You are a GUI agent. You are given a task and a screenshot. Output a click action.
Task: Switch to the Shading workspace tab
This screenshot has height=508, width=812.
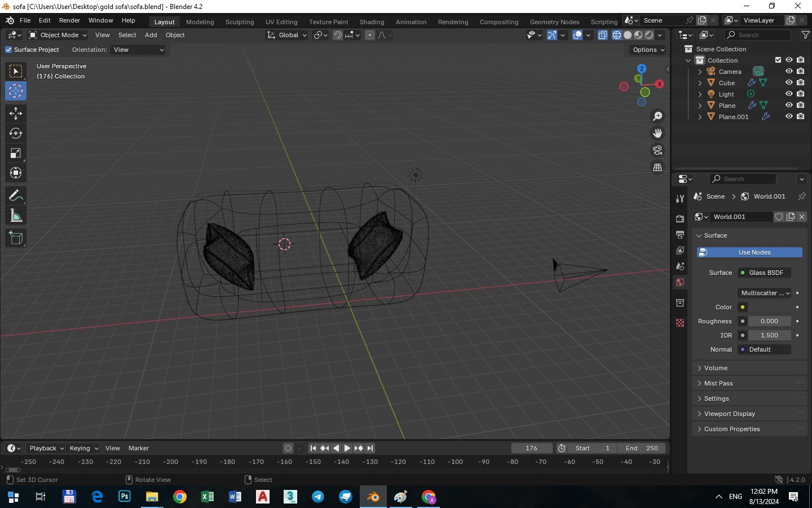[372, 22]
